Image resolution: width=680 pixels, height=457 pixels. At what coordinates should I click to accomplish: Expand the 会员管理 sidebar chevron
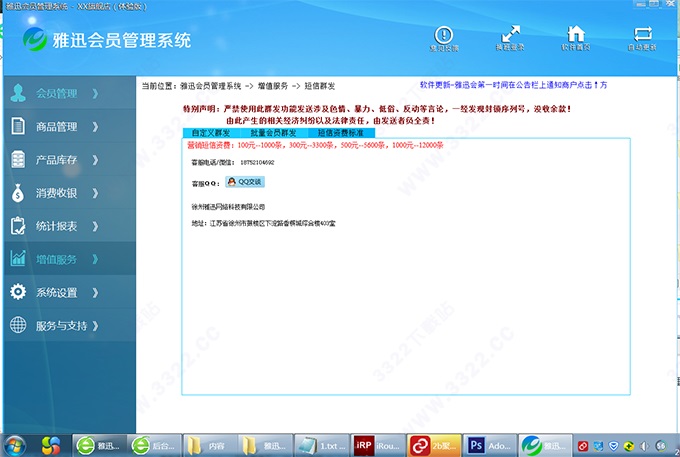[95, 94]
